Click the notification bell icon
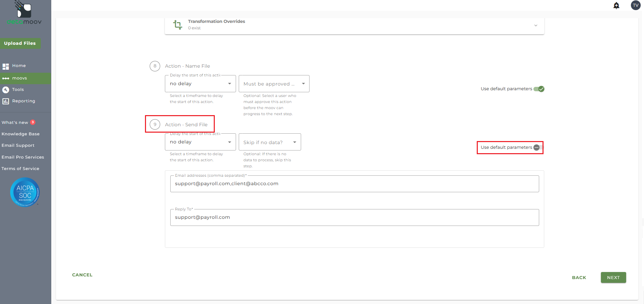This screenshot has width=644, height=304. tap(616, 5)
